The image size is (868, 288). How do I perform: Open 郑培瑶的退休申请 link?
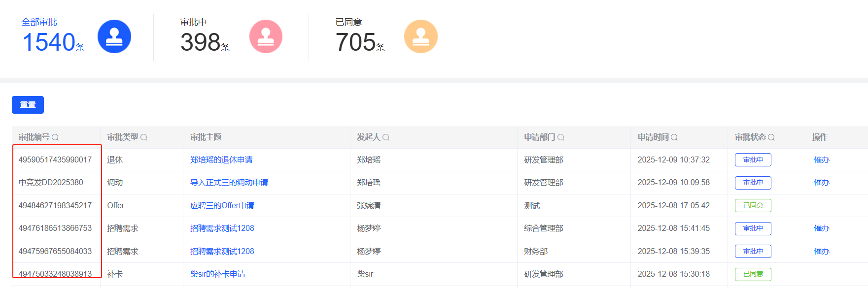(221, 160)
